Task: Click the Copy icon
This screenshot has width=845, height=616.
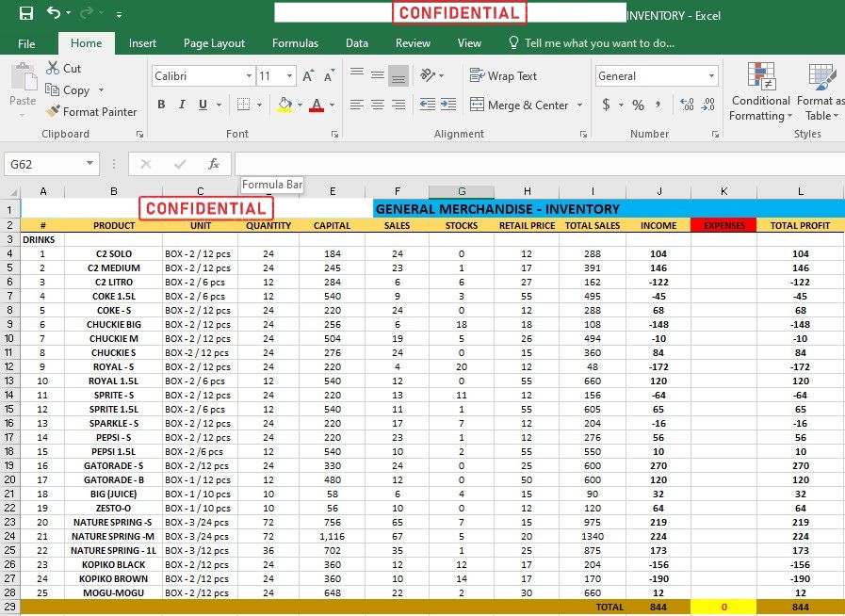Action: (52, 89)
